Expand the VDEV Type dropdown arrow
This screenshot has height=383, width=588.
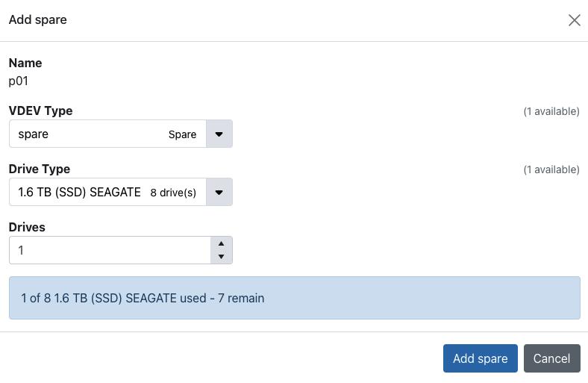[x=219, y=134]
